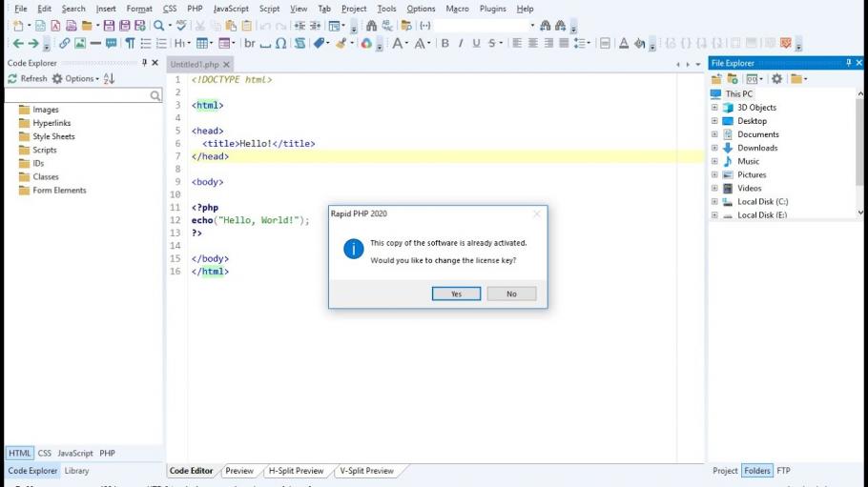Open the Options dropdown in Code Explorer
Screen dimensions: 868x487
(75, 78)
